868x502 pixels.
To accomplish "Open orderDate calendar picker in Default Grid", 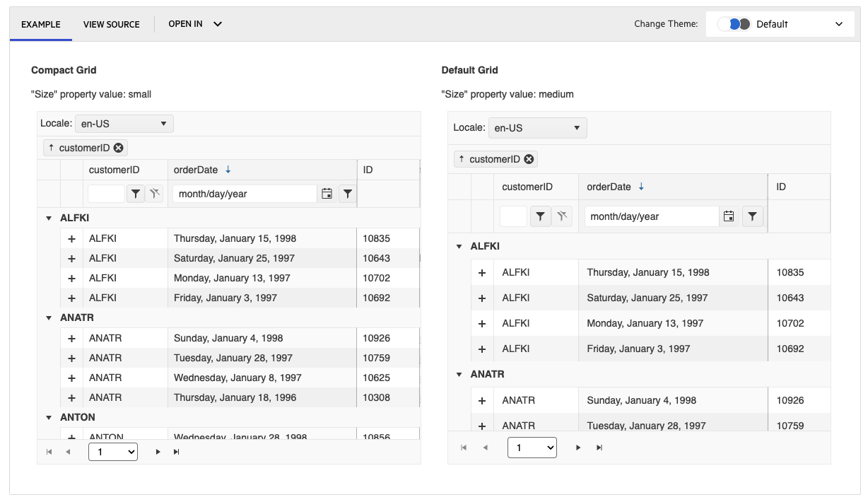I will (729, 216).
